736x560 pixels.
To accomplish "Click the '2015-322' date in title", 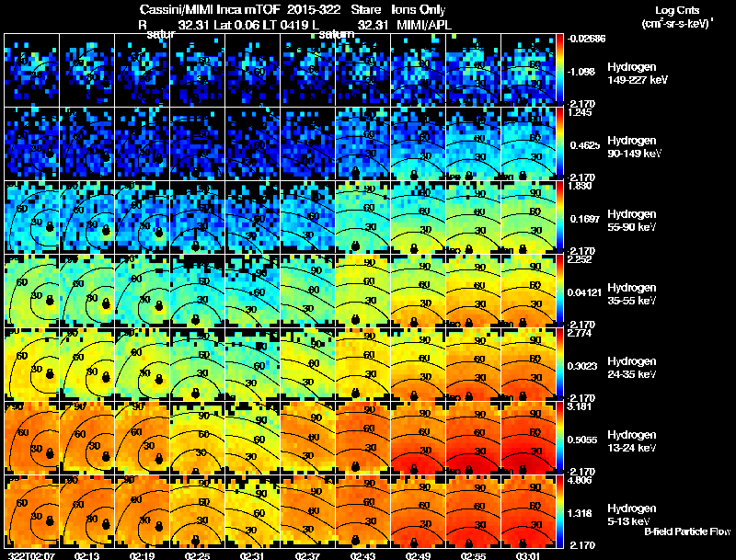I will pyautogui.click(x=314, y=10).
